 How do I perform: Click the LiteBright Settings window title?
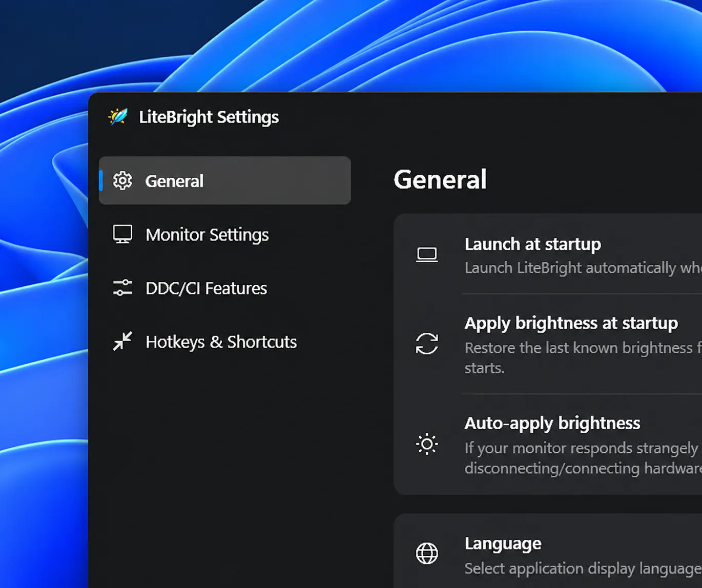209,117
